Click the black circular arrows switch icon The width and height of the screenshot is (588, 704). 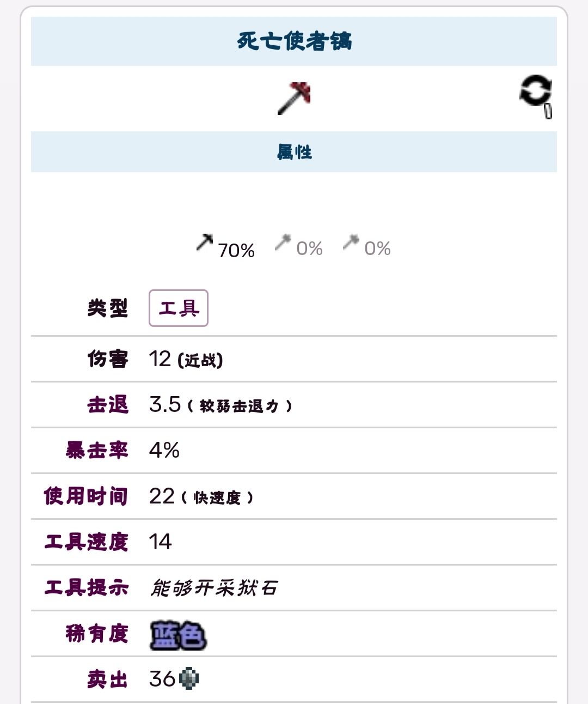[536, 94]
